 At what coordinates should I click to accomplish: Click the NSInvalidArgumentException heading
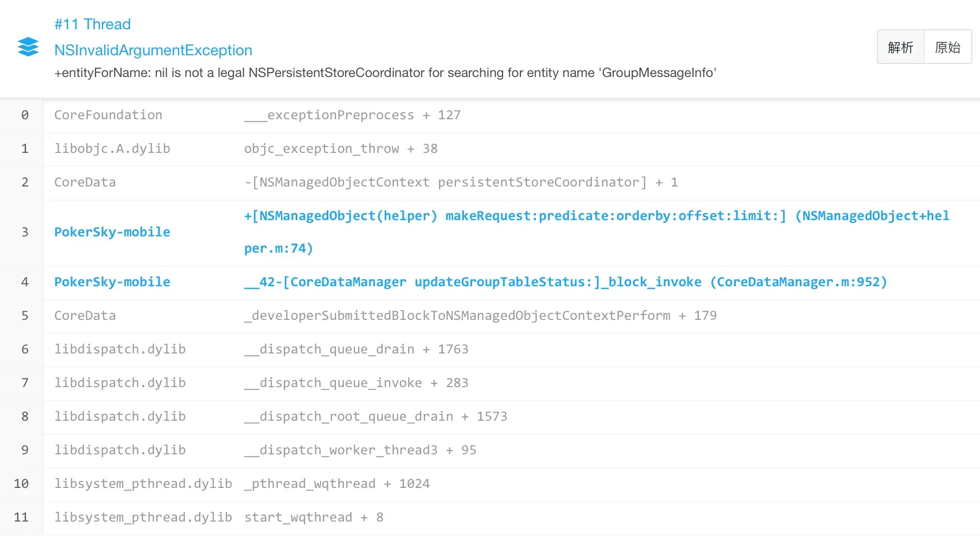pos(153,50)
